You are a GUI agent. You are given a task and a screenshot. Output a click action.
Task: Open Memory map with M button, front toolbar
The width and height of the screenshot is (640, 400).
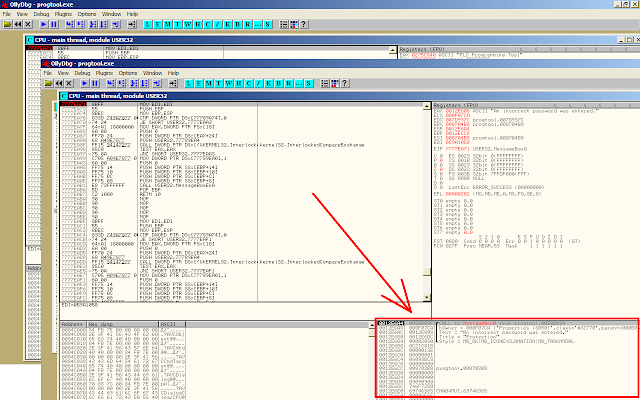point(209,83)
